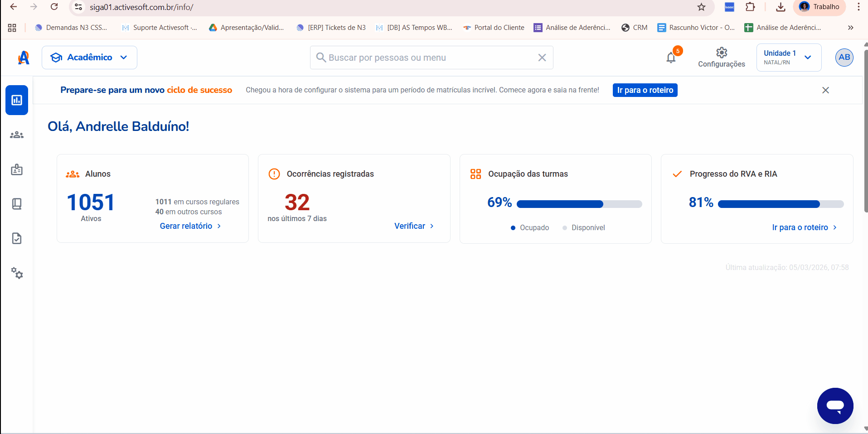Click the Ocupação das turmas progress bar

point(579,204)
